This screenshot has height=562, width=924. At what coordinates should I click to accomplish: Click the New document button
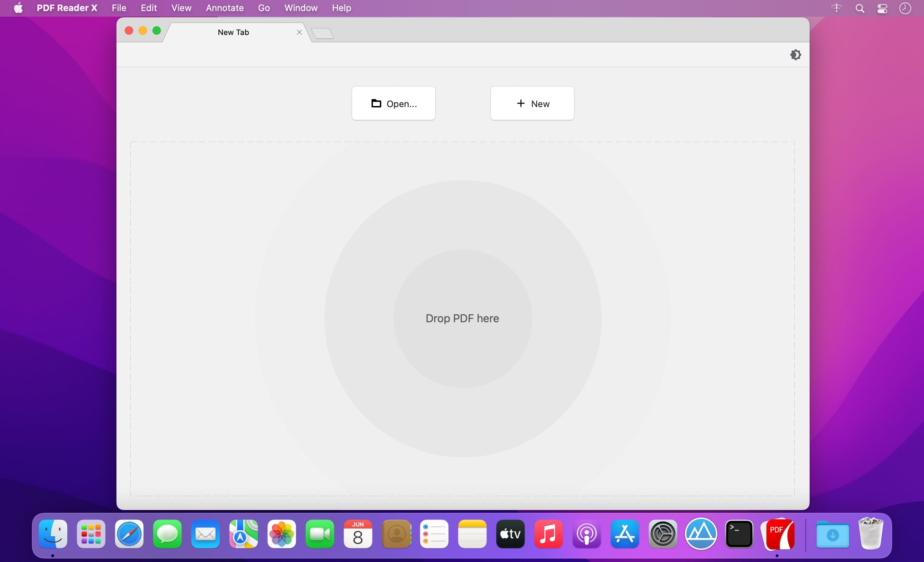click(x=532, y=104)
